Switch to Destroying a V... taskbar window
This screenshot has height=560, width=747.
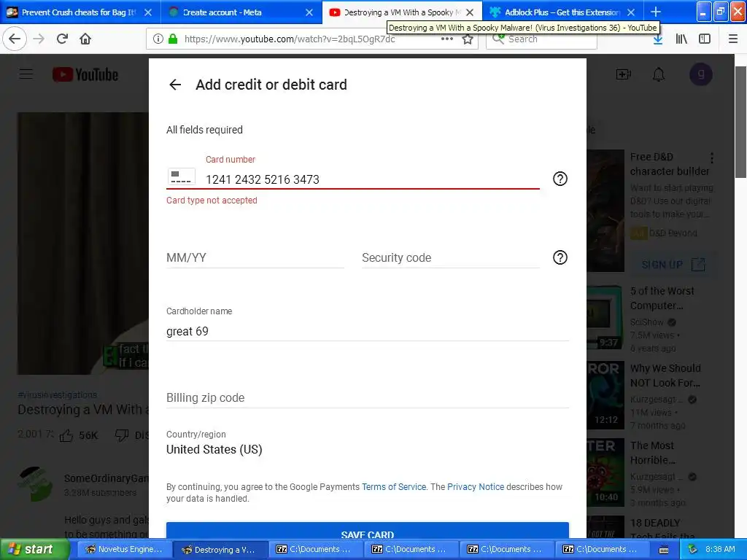(x=219, y=550)
